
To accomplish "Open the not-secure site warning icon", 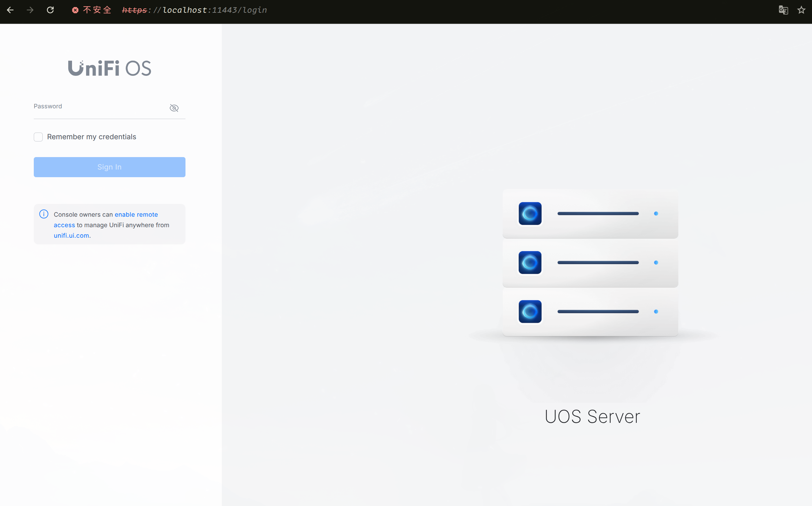I will tap(75, 10).
